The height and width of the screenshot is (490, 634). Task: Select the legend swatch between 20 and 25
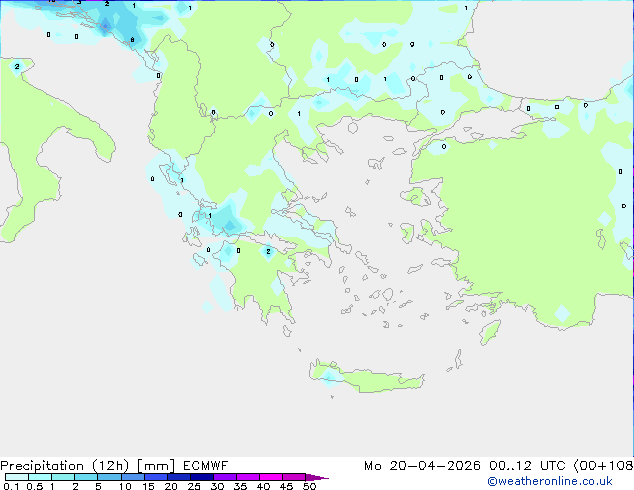click(179, 477)
